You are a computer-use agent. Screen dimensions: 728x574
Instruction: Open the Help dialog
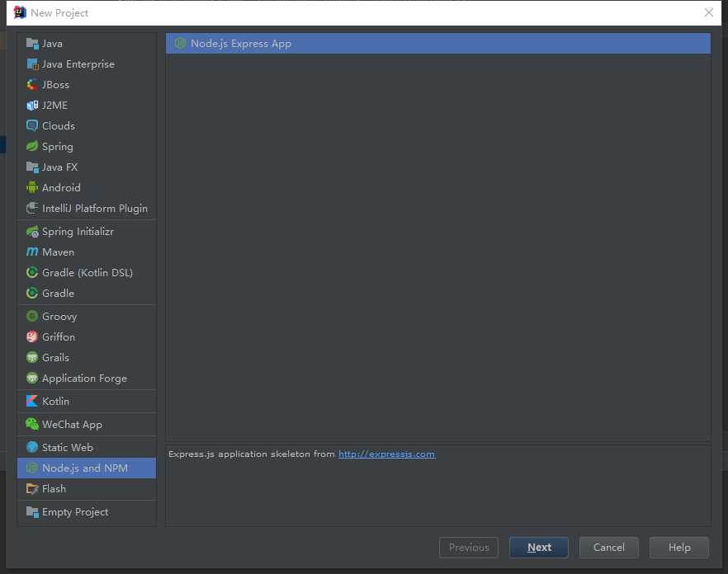pyautogui.click(x=678, y=547)
